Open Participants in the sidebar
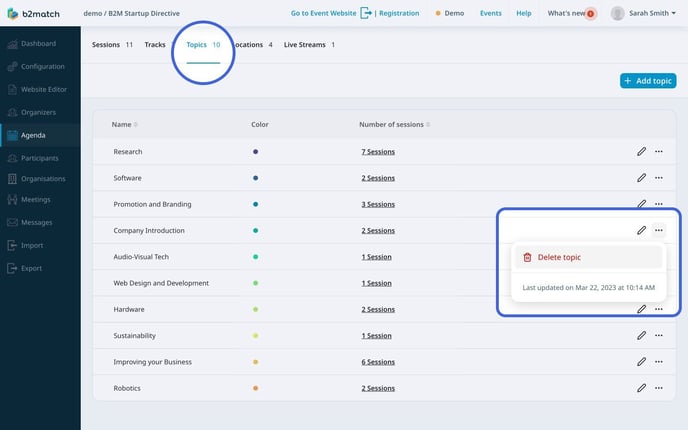Image resolution: width=688 pixels, height=430 pixels. [40, 158]
